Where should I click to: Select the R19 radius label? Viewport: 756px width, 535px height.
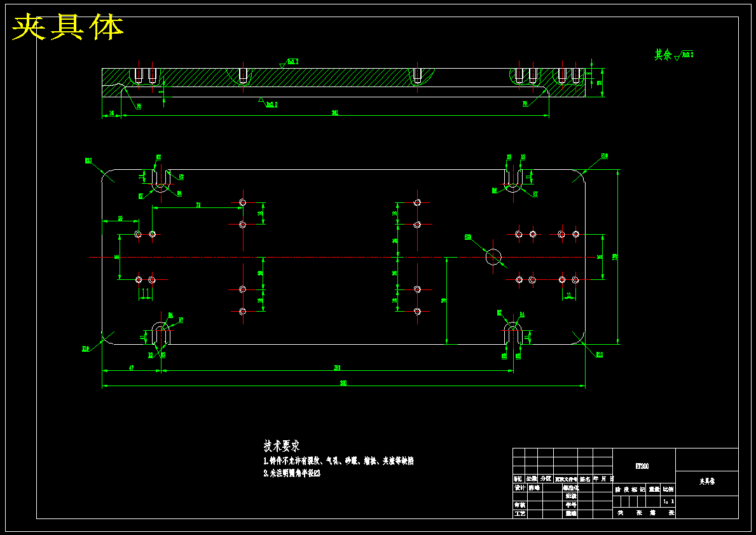[468, 237]
